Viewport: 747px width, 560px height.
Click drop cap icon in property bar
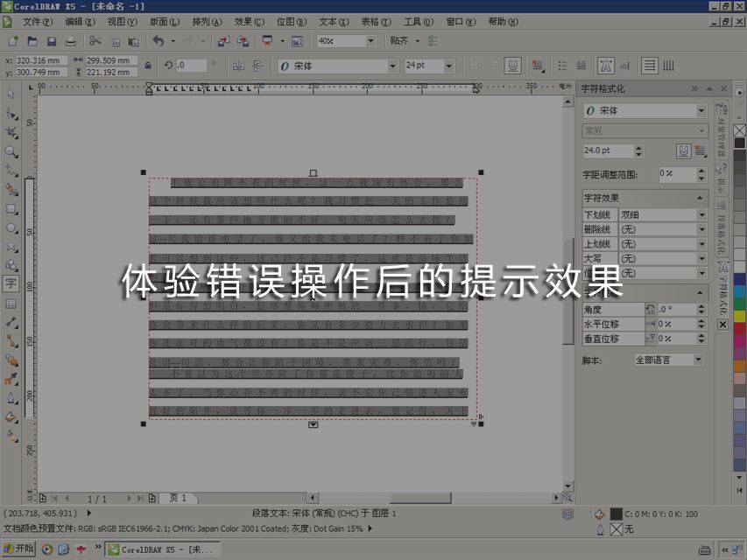pyautogui.click(x=581, y=66)
